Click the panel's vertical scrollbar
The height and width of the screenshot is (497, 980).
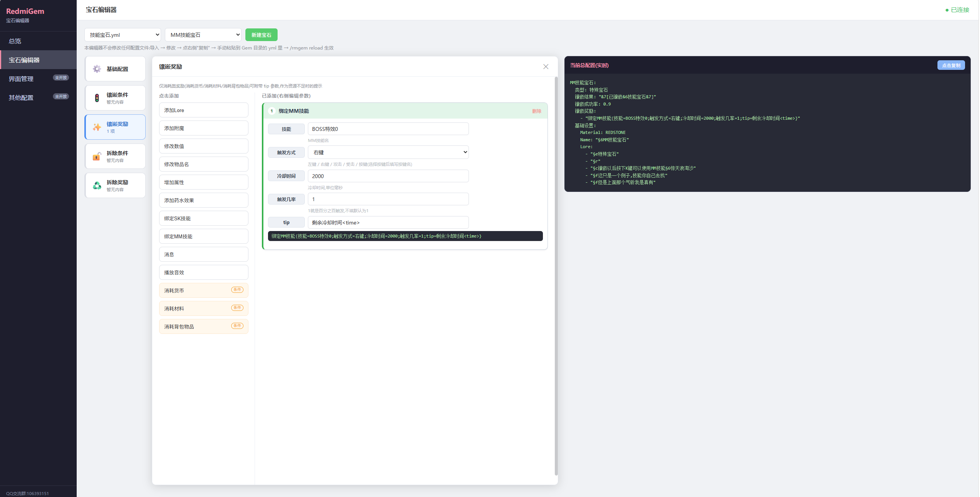click(x=556, y=276)
